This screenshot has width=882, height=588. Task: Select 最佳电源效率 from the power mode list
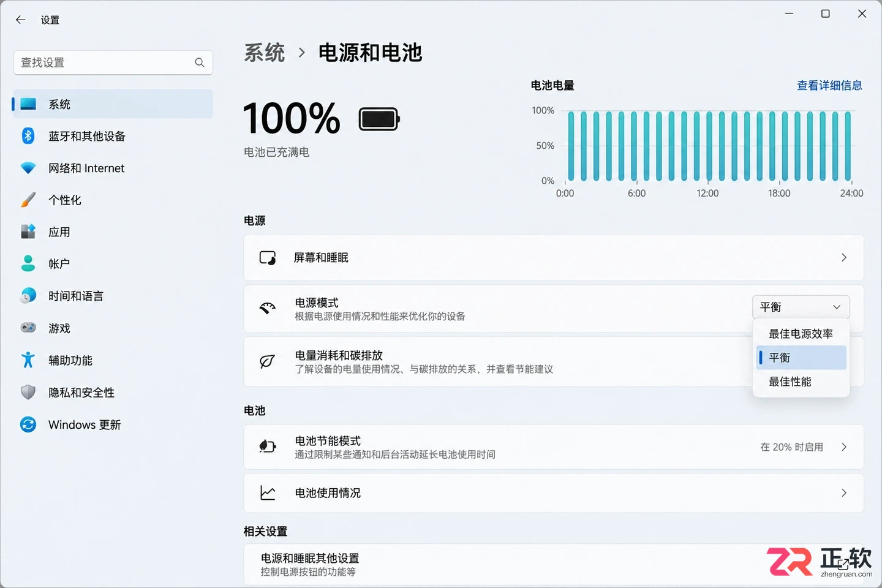tap(801, 334)
